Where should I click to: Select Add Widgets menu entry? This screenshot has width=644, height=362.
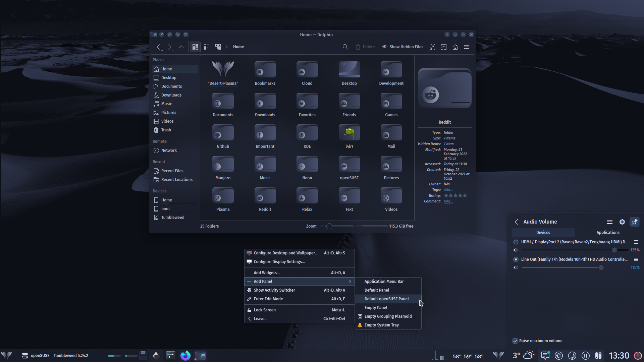point(299,273)
